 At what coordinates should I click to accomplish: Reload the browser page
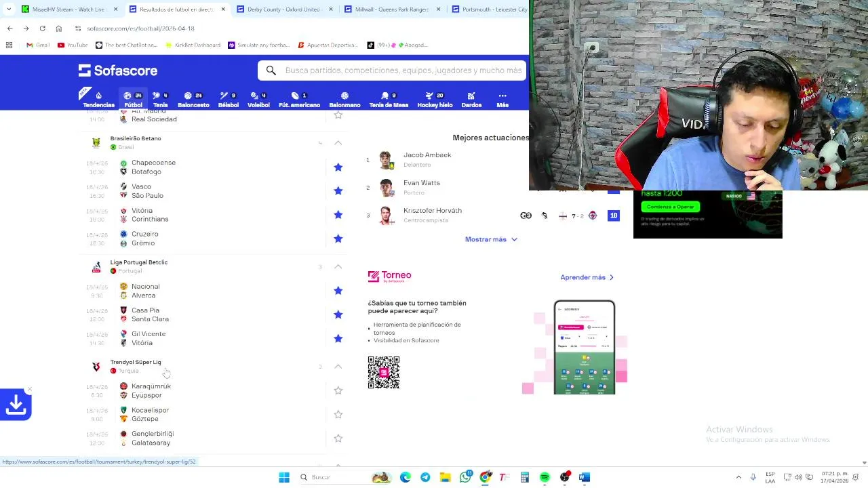(42, 28)
